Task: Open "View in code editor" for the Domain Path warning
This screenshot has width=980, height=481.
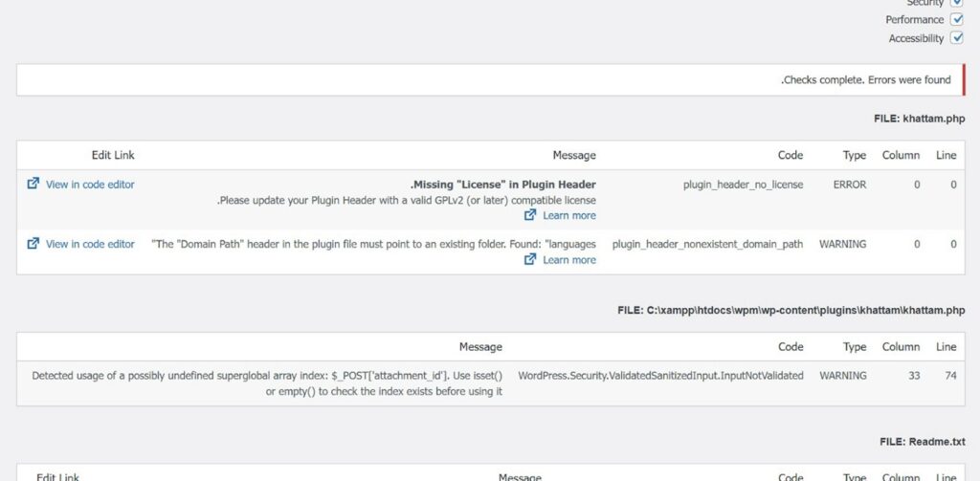Action: click(x=90, y=244)
